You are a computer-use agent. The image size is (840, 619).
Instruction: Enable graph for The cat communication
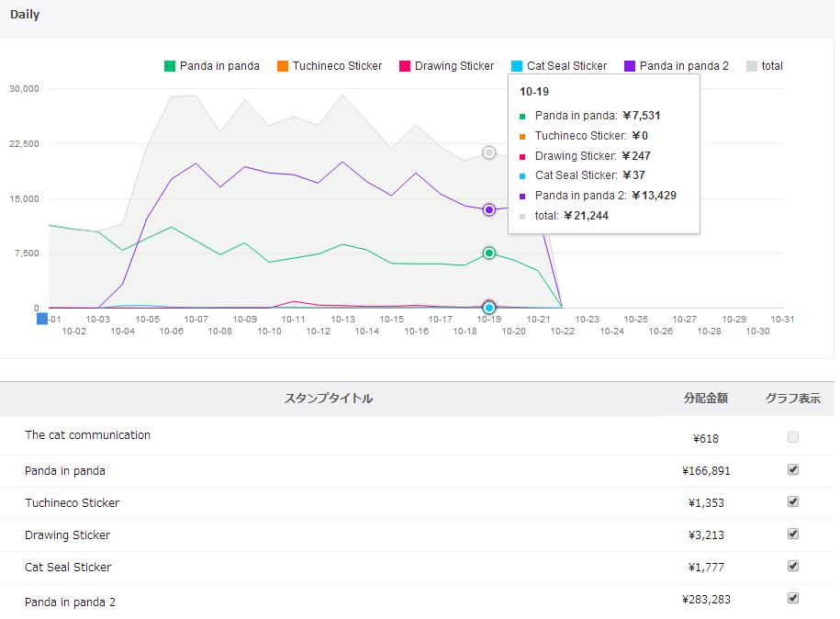tap(793, 438)
